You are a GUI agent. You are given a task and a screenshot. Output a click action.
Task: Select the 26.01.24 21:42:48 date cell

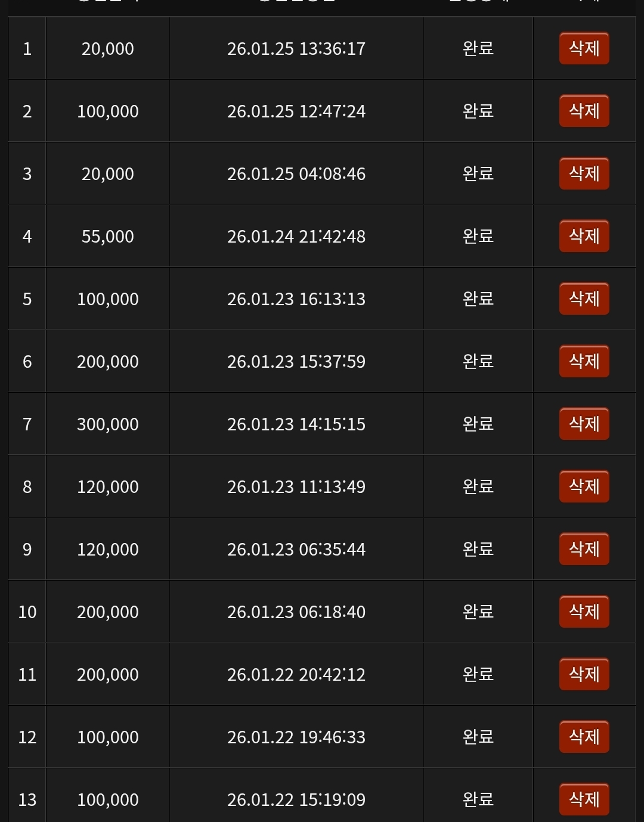point(296,237)
